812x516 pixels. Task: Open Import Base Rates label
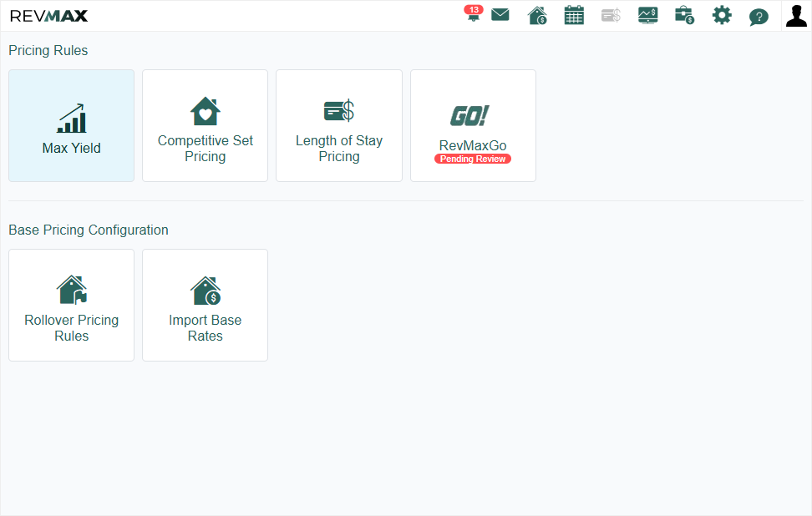pos(205,328)
